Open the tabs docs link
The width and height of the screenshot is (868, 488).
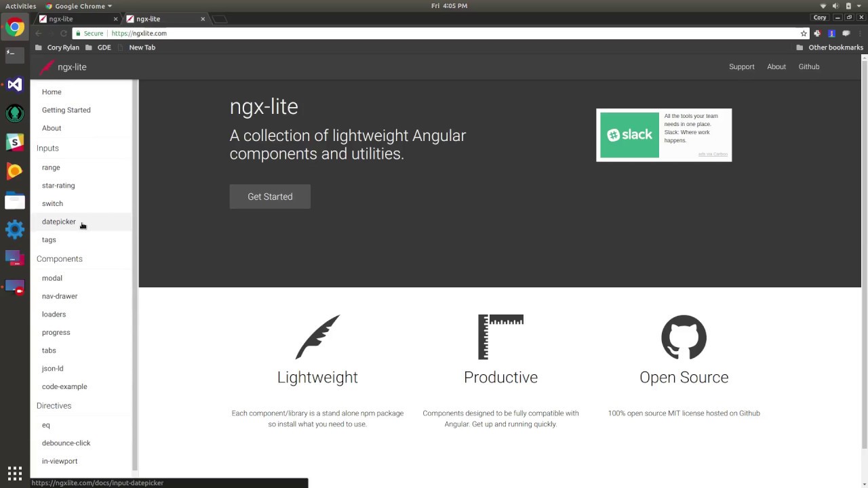49,350
